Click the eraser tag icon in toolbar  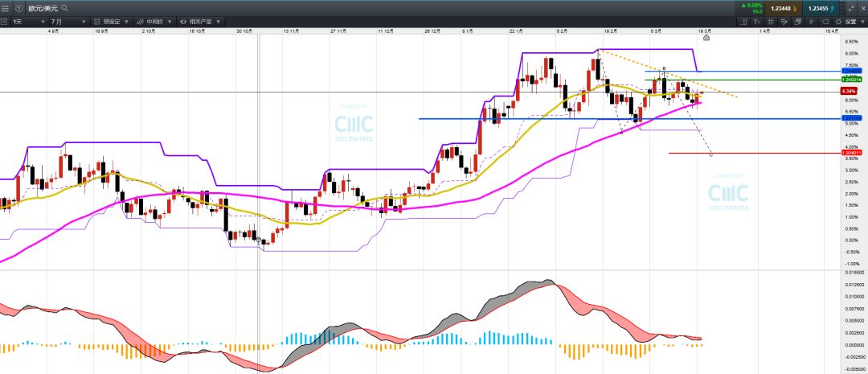[x=825, y=22]
